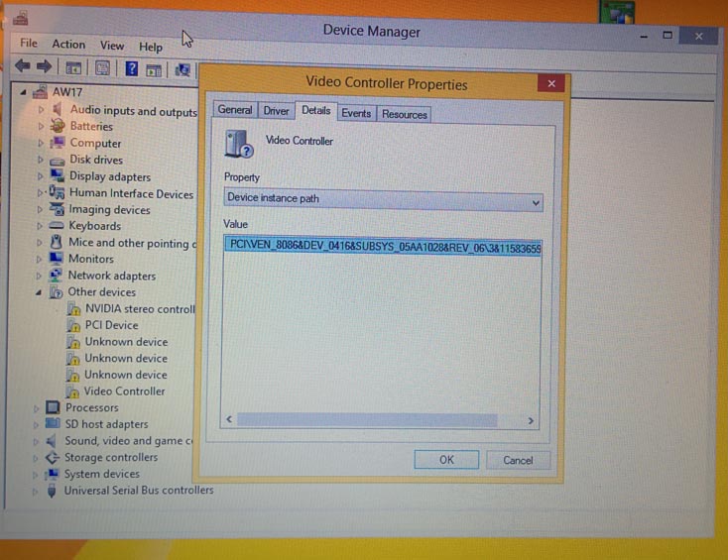Open the blue Help question-mark toolbar icon
The width and height of the screenshot is (728, 560).
(132, 68)
